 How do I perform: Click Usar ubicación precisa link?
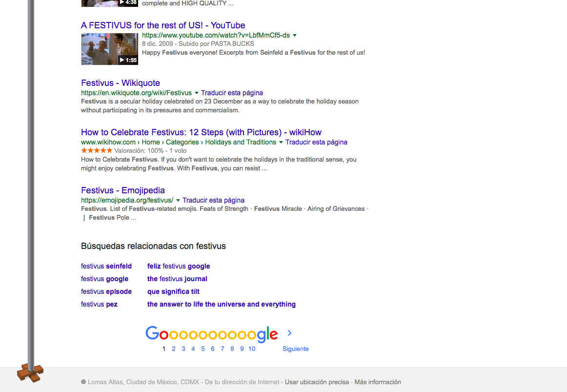coord(317,382)
